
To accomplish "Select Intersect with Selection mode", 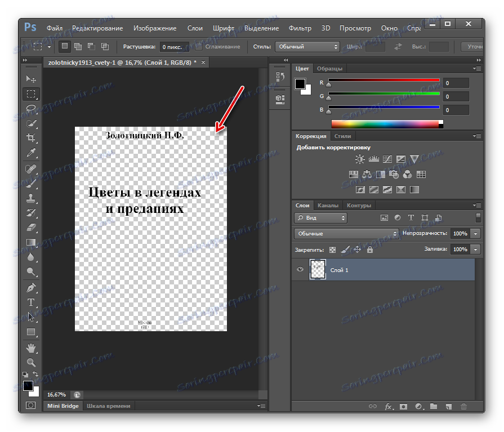I will click(x=105, y=47).
